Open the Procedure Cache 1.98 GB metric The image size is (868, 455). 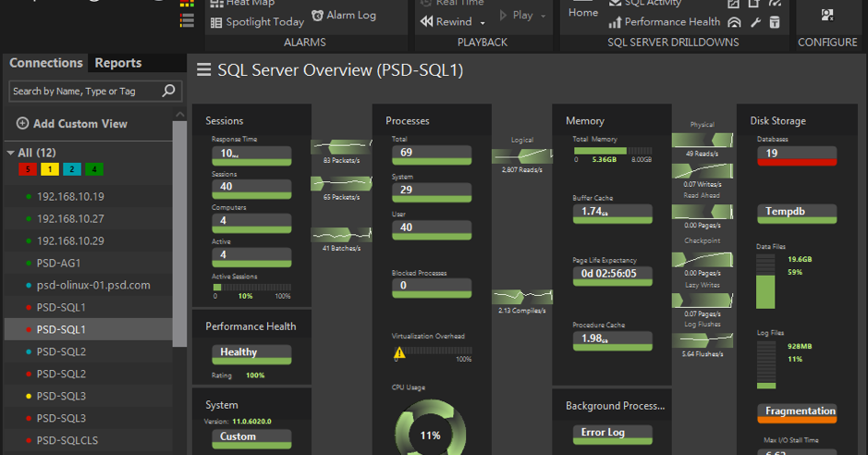(613, 341)
